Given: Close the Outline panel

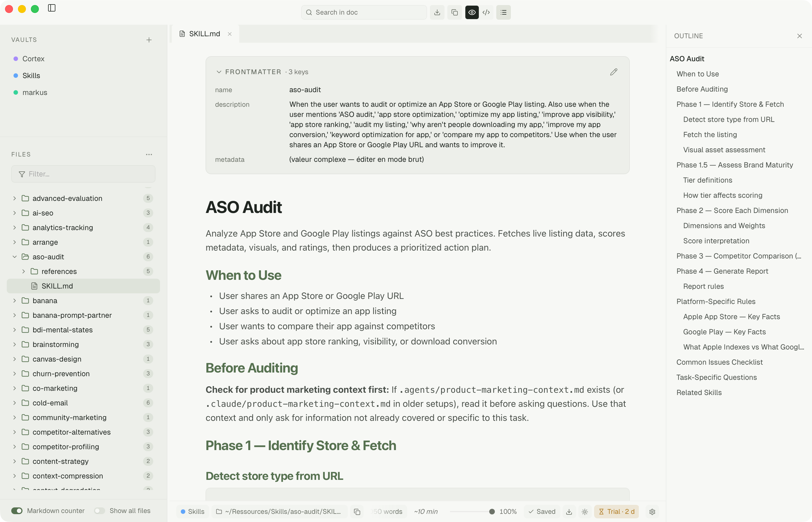Looking at the screenshot, I should tap(799, 36).
